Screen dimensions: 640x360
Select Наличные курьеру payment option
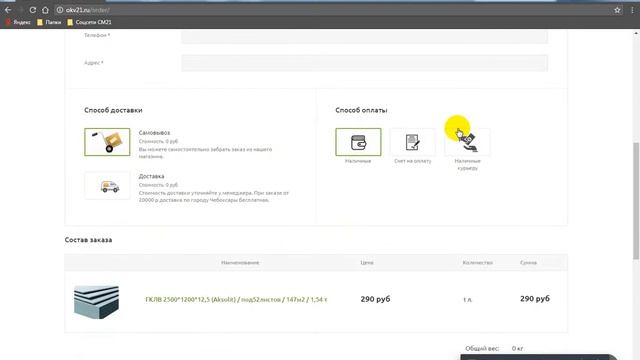point(467,142)
